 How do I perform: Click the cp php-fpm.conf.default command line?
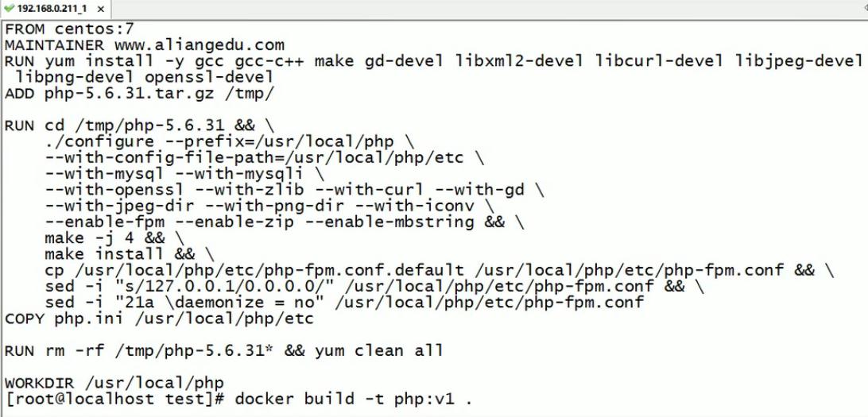pos(439,271)
